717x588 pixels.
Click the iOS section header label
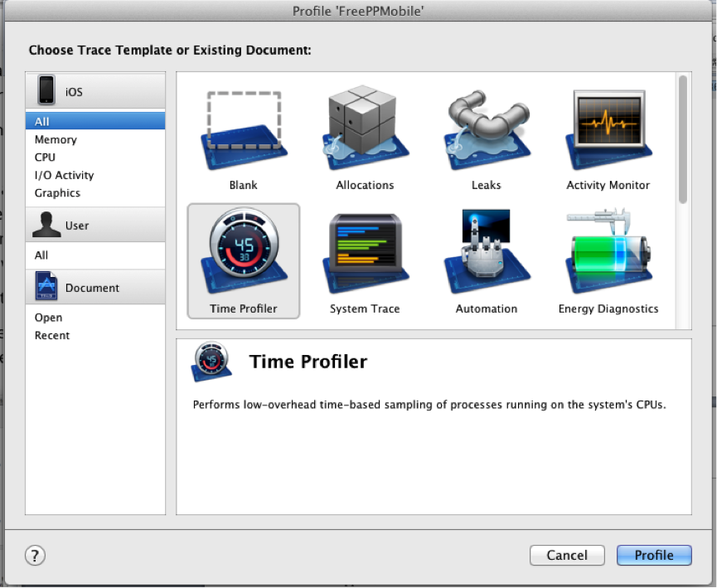click(x=74, y=92)
